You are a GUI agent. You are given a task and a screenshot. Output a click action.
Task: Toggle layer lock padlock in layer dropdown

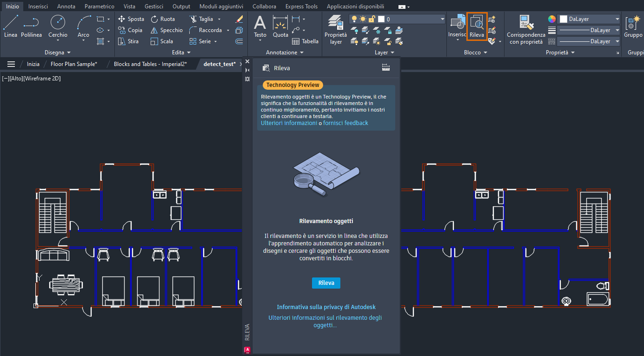372,19
